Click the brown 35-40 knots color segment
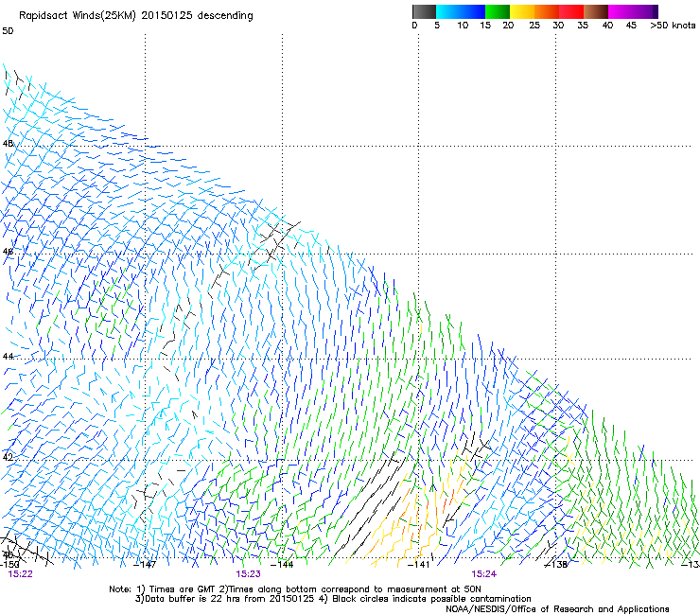This screenshot has height=615, width=700. 596,11
